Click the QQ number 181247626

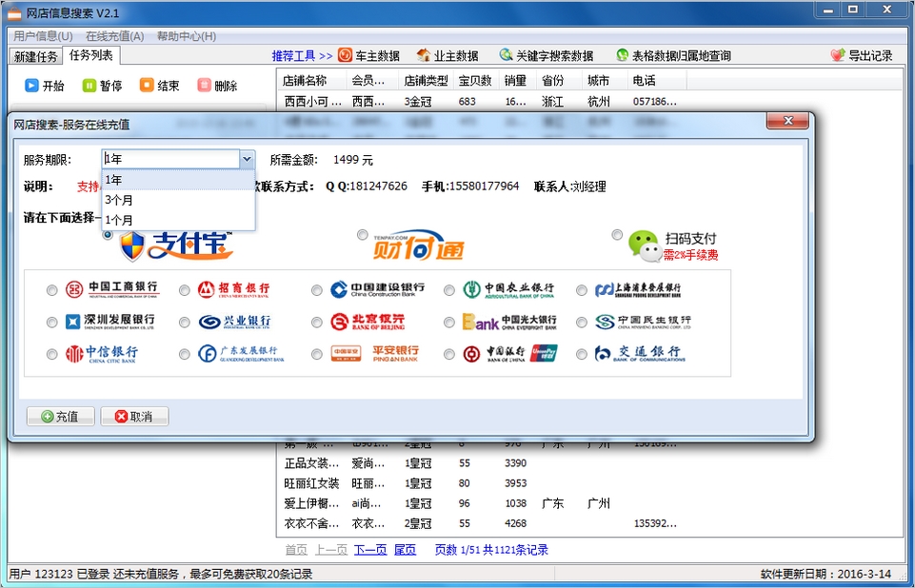coord(378,186)
